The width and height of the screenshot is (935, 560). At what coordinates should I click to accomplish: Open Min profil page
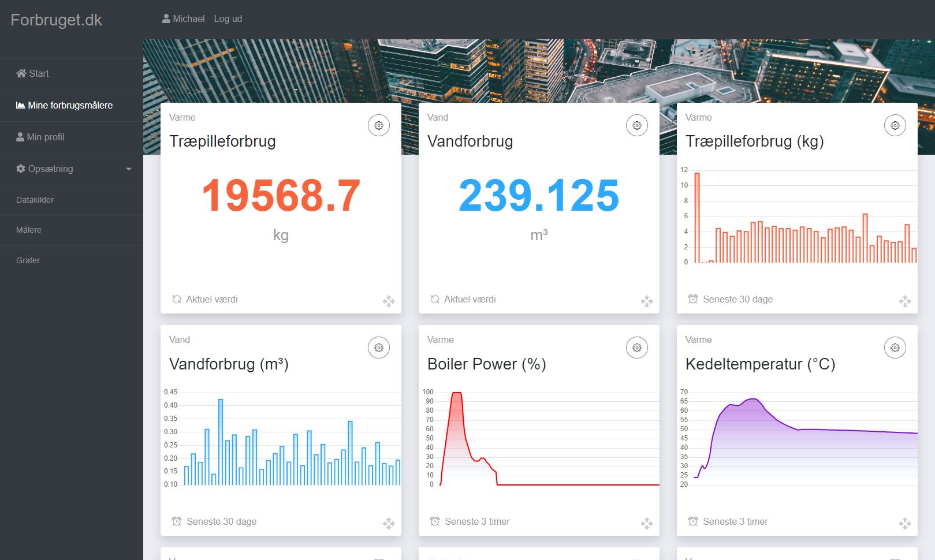[45, 137]
